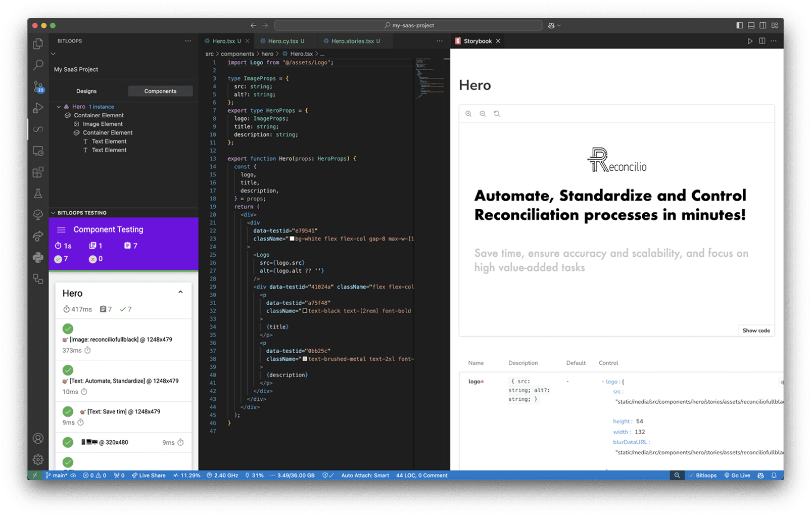Image resolution: width=812 pixels, height=516 pixels.
Task: Click the green checkmark on reconciliofullblack test
Action: (68, 329)
